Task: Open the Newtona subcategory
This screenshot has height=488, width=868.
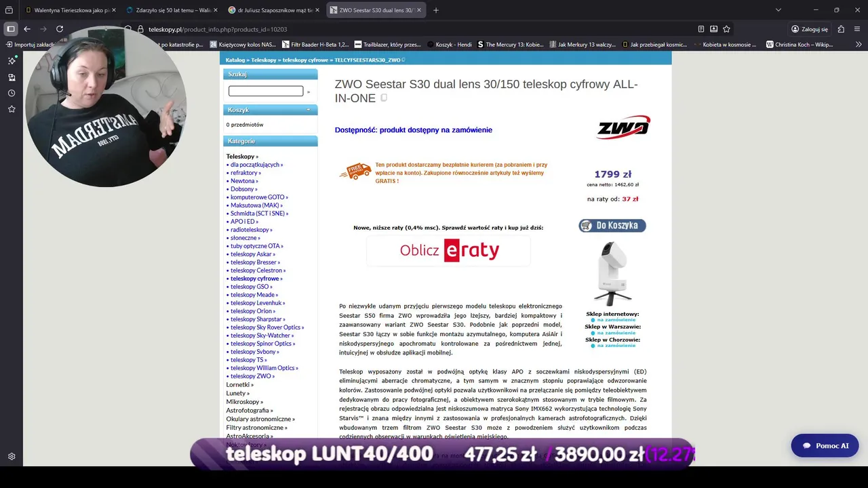Action: pos(243,181)
